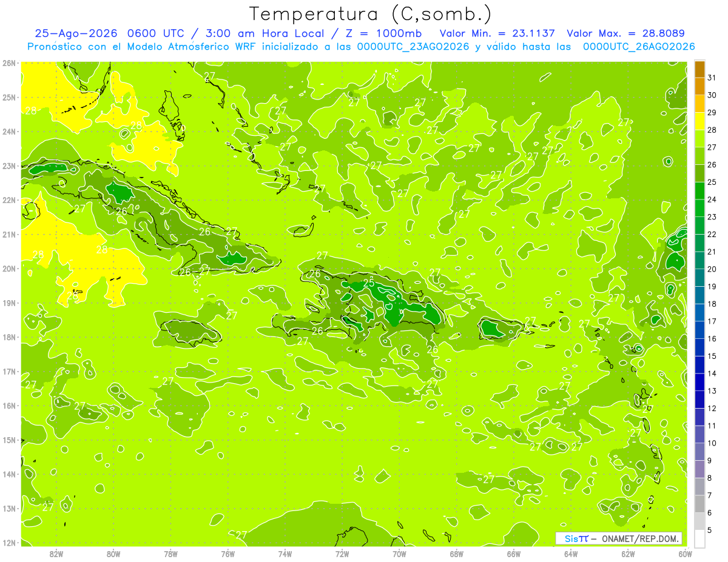Click the longitude label "82W"

[56, 553]
